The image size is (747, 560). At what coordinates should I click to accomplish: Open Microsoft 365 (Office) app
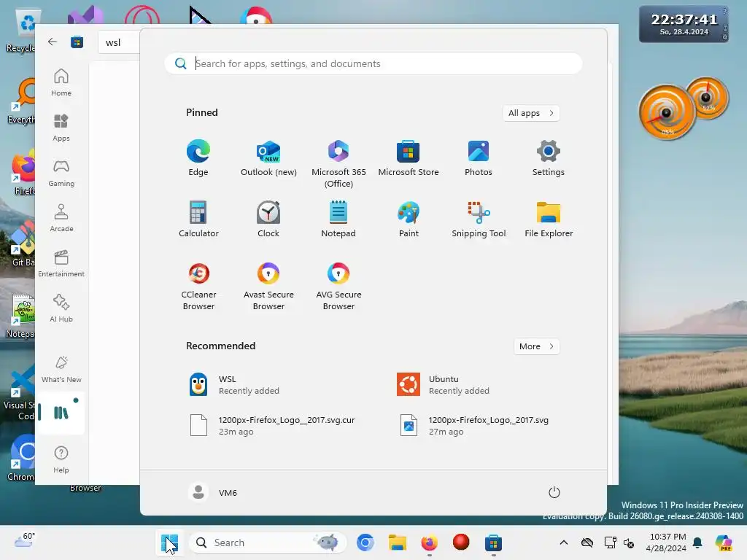(338, 164)
